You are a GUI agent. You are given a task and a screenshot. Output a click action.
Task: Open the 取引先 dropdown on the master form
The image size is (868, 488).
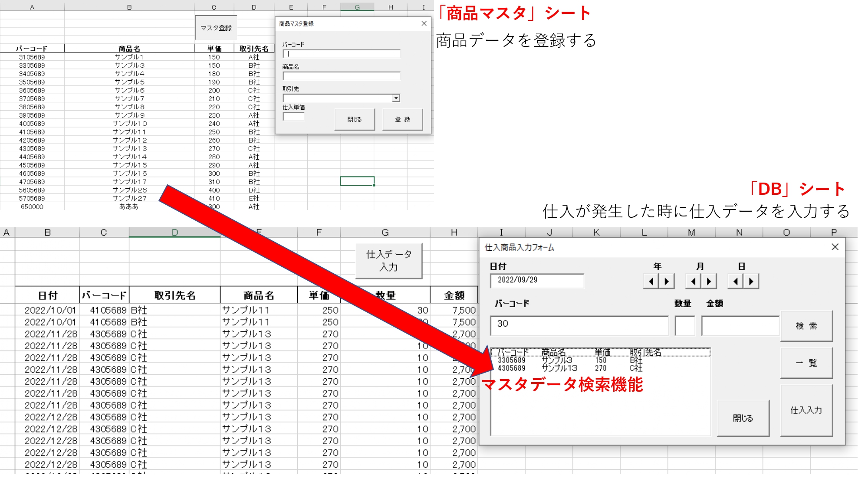click(x=396, y=98)
